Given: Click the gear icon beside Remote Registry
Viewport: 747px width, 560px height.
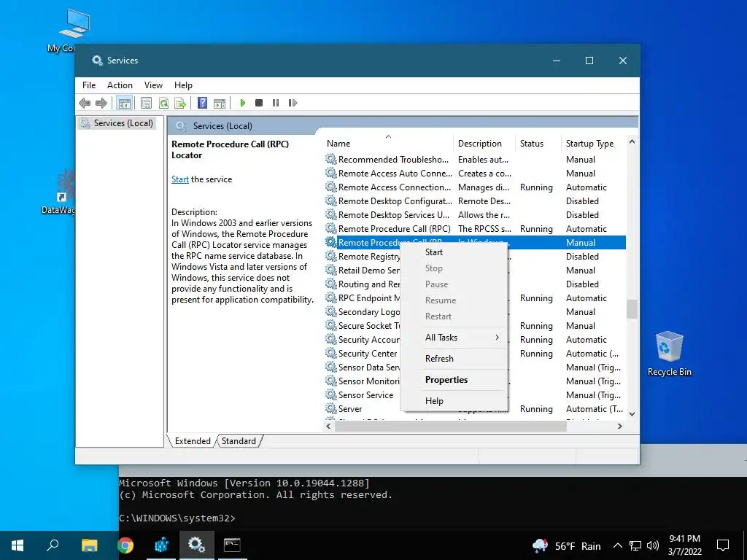Looking at the screenshot, I should (x=331, y=256).
